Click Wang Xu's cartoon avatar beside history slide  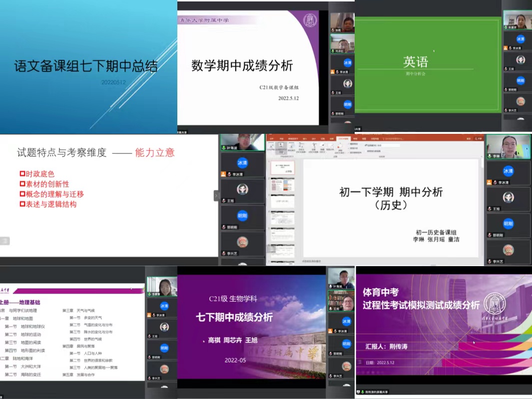coord(508,197)
